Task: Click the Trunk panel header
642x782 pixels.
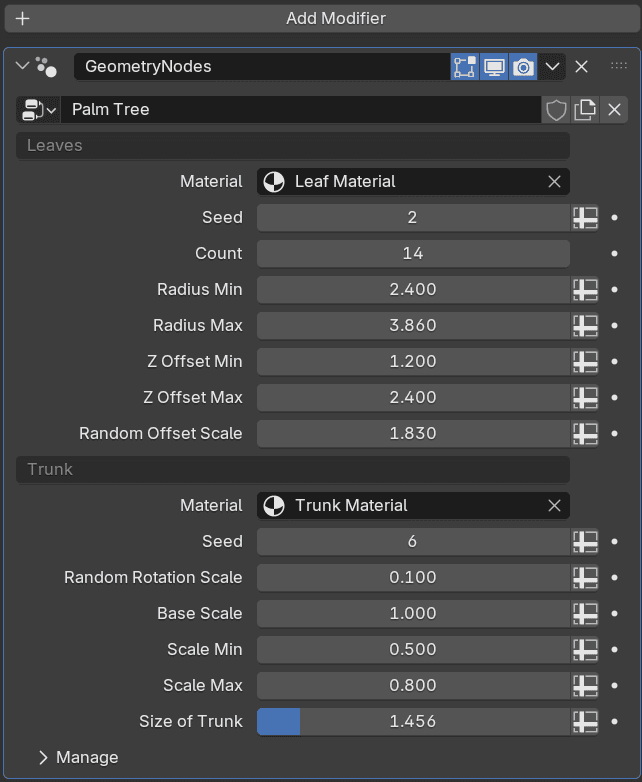Action: point(293,469)
